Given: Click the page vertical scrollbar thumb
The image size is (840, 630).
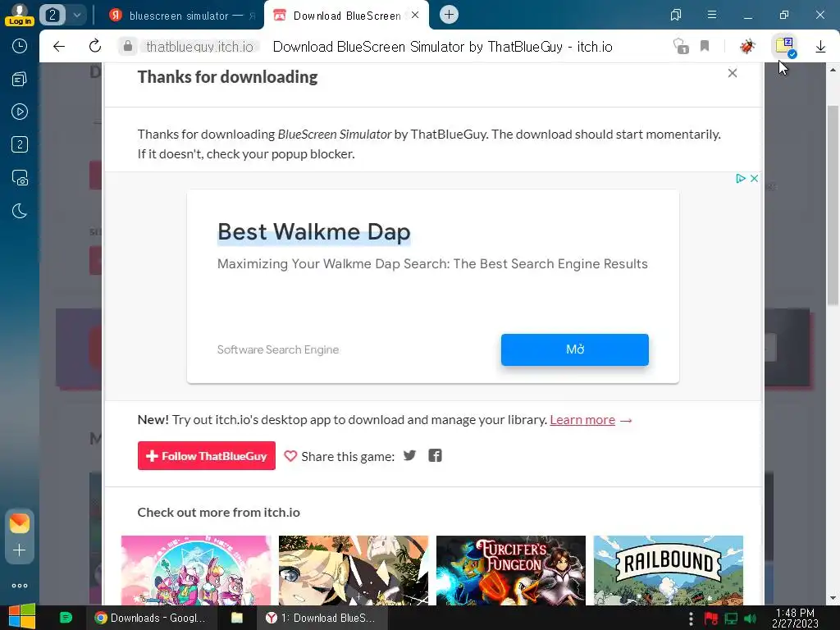Looking at the screenshot, I should 833,206.
